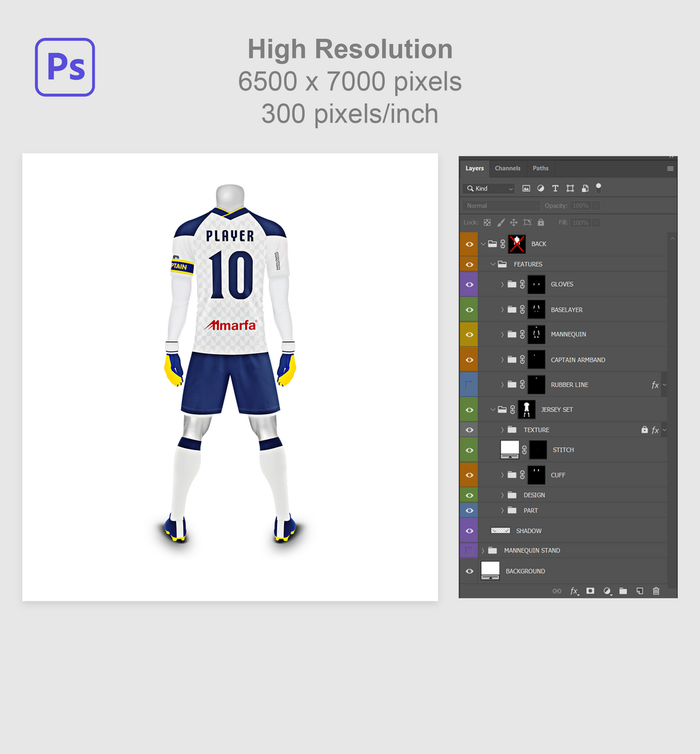Expand the DESIGN group
The image size is (700, 754).
[502, 495]
